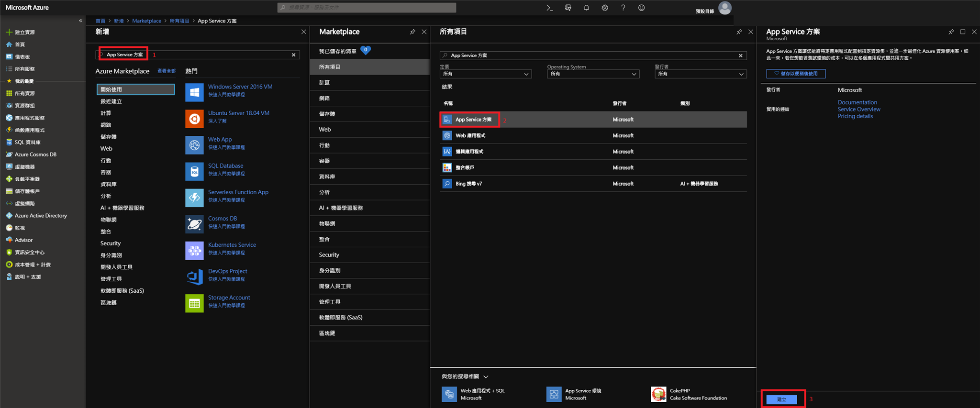Viewport: 980px width, 408px height.
Task: Open the Pricing details link
Action: pos(855,116)
